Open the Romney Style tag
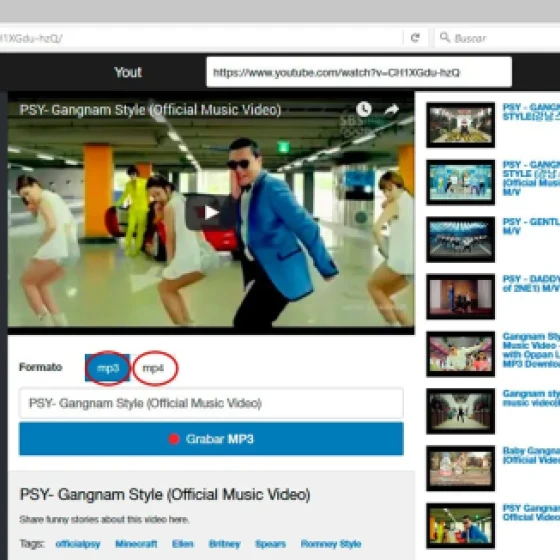 tap(331, 544)
